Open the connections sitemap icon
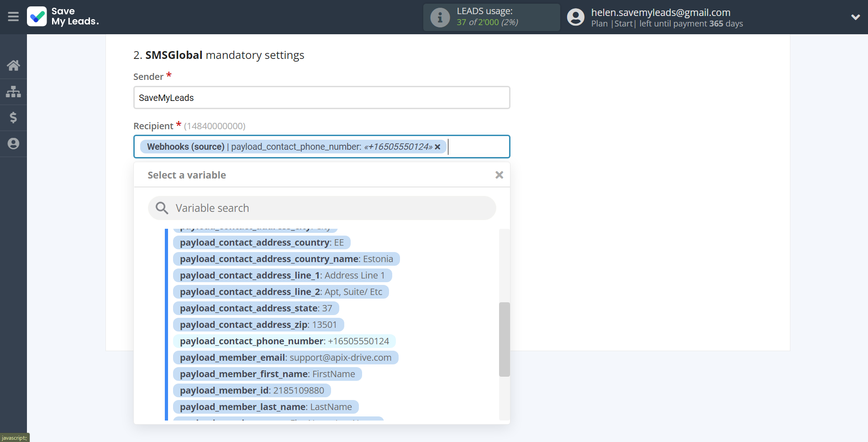This screenshot has width=868, height=442. [13, 92]
